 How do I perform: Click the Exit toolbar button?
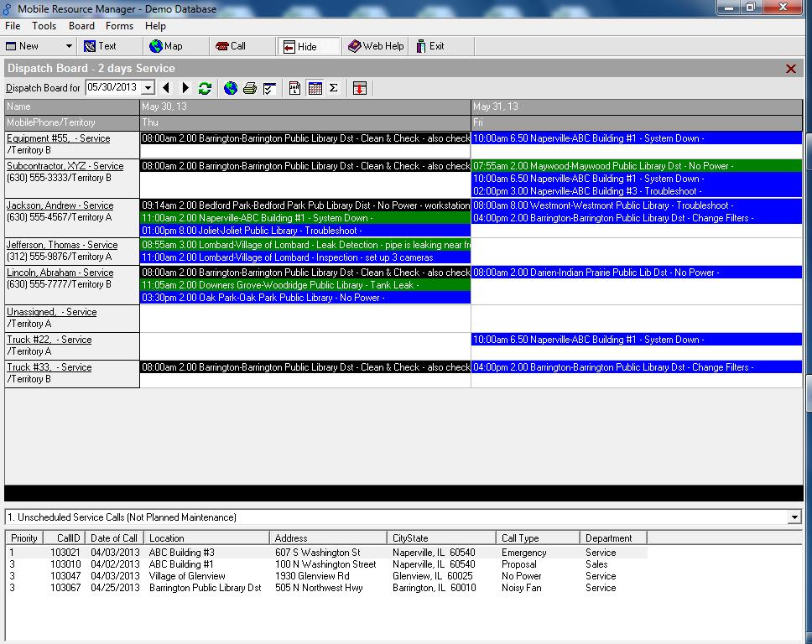pyautogui.click(x=431, y=46)
